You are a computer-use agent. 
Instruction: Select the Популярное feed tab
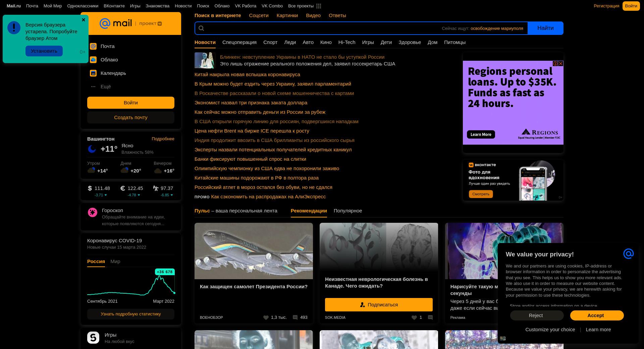[348, 211]
